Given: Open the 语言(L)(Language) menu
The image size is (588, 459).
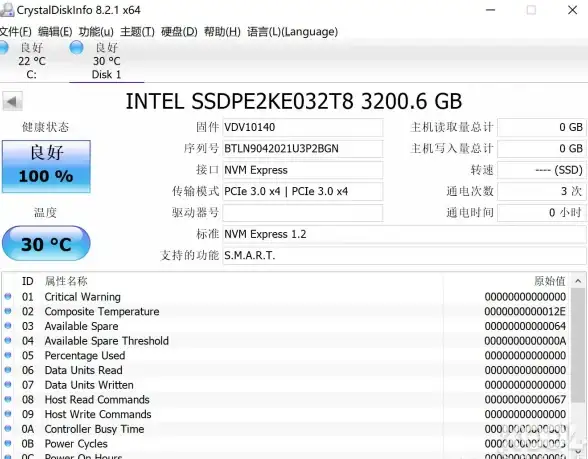Looking at the screenshot, I should [292, 32].
